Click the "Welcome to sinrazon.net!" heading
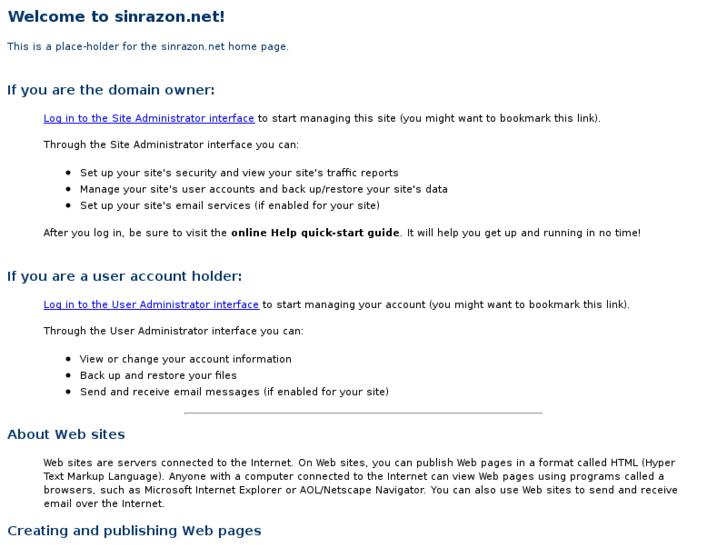This screenshot has width=727, height=545. coord(116,17)
